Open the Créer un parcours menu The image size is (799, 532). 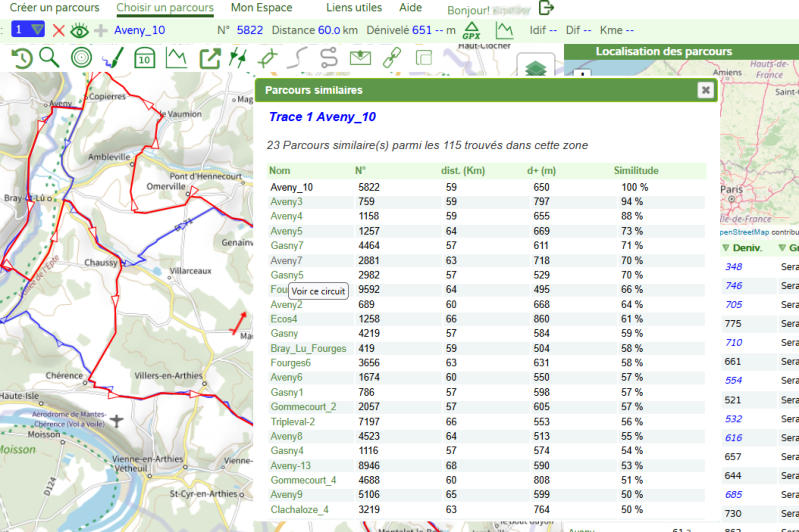pyautogui.click(x=54, y=8)
